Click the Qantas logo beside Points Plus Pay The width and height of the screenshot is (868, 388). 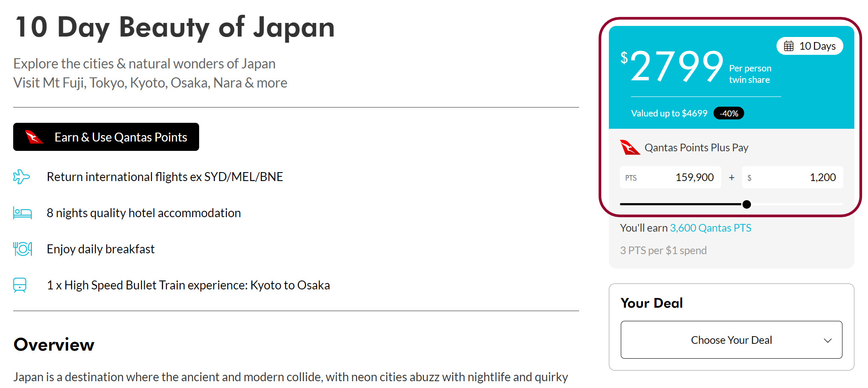click(630, 147)
